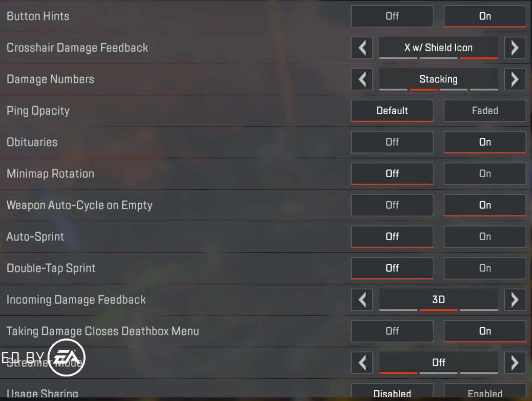Turn on Minimap Rotation
Image resolution: width=532 pixels, height=401 pixels.
[x=484, y=174]
